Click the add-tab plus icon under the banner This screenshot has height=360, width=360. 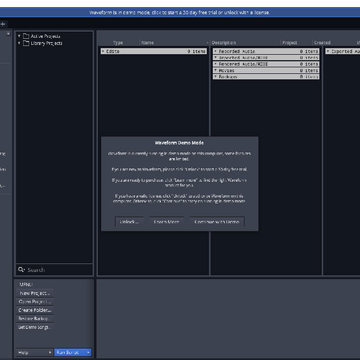point(3,24)
